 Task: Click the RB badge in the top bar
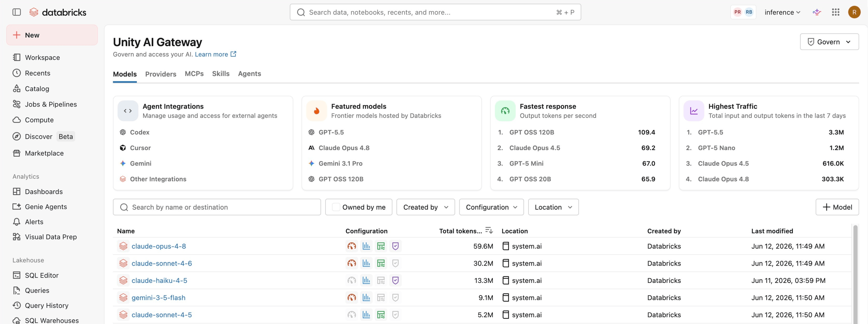749,12
